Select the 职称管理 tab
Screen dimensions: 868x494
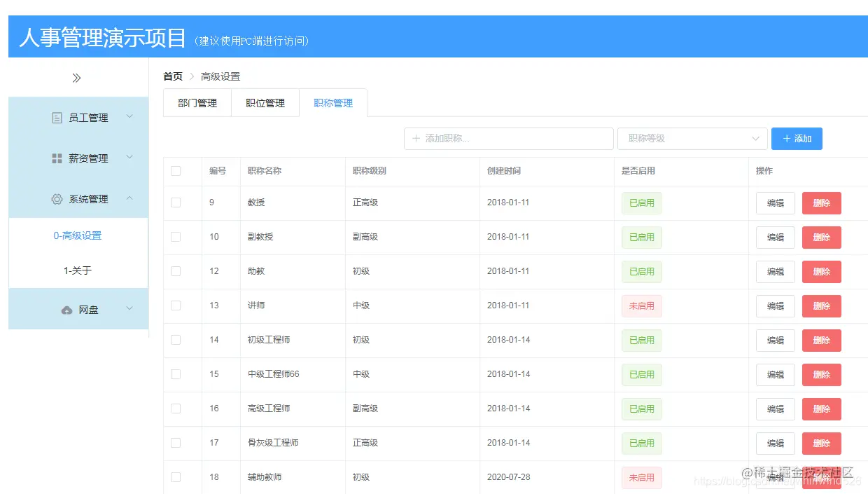point(333,103)
